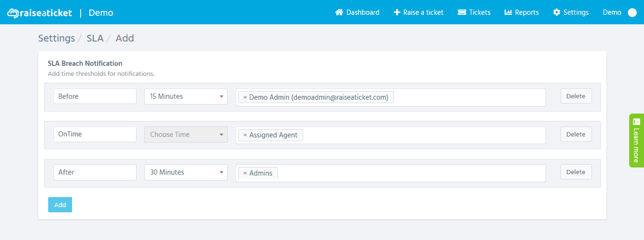
Task: Open the Tickets icon in navbar
Action: click(462, 12)
